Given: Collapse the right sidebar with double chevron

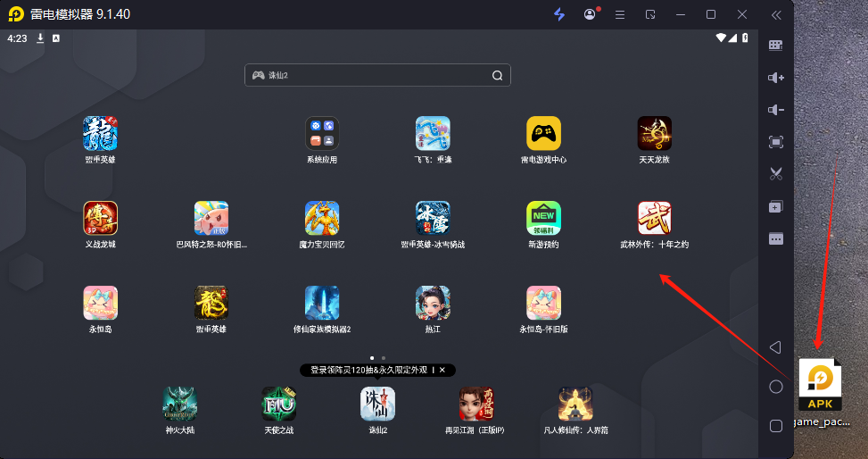Looking at the screenshot, I should (776, 14).
